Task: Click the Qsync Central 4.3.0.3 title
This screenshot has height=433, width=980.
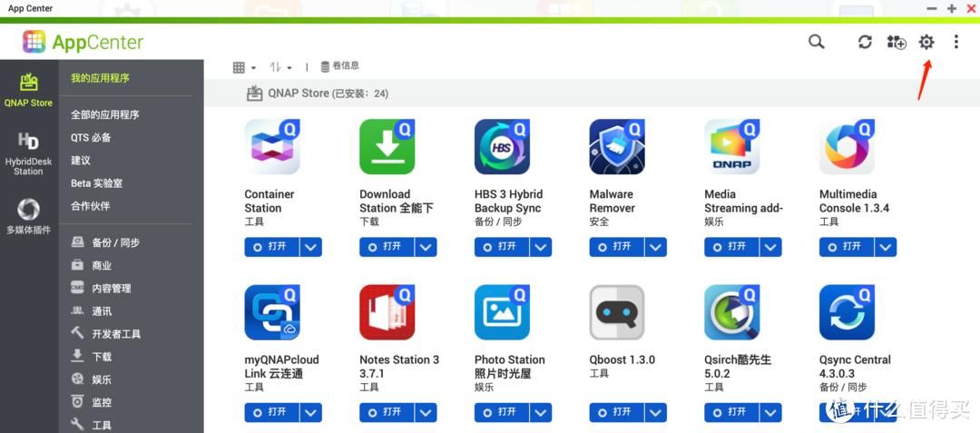Action: 855,367
